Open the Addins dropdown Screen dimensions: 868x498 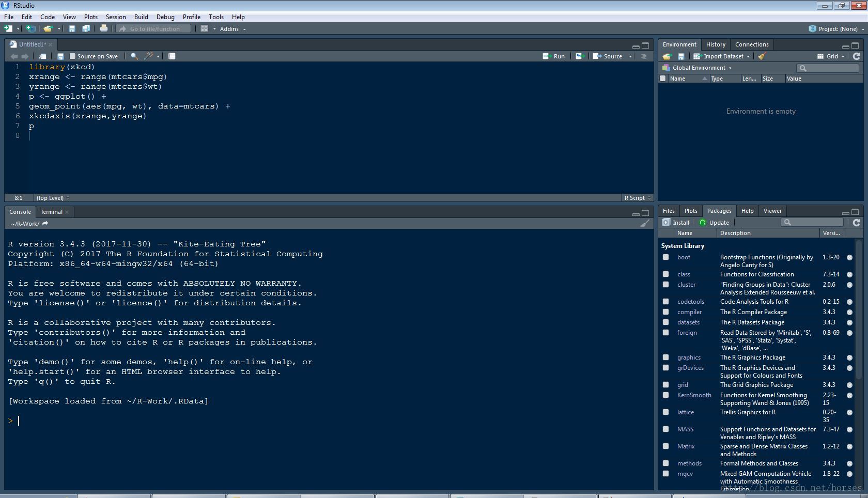tap(233, 29)
